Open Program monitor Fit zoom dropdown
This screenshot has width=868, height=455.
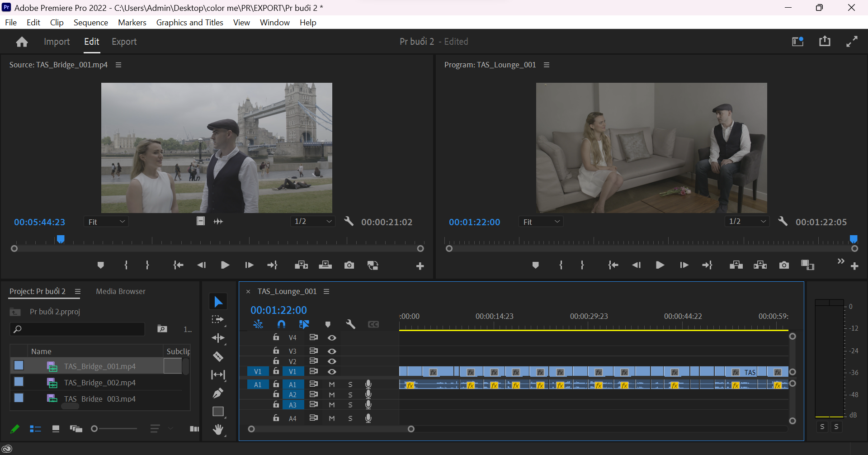coord(541,222)
